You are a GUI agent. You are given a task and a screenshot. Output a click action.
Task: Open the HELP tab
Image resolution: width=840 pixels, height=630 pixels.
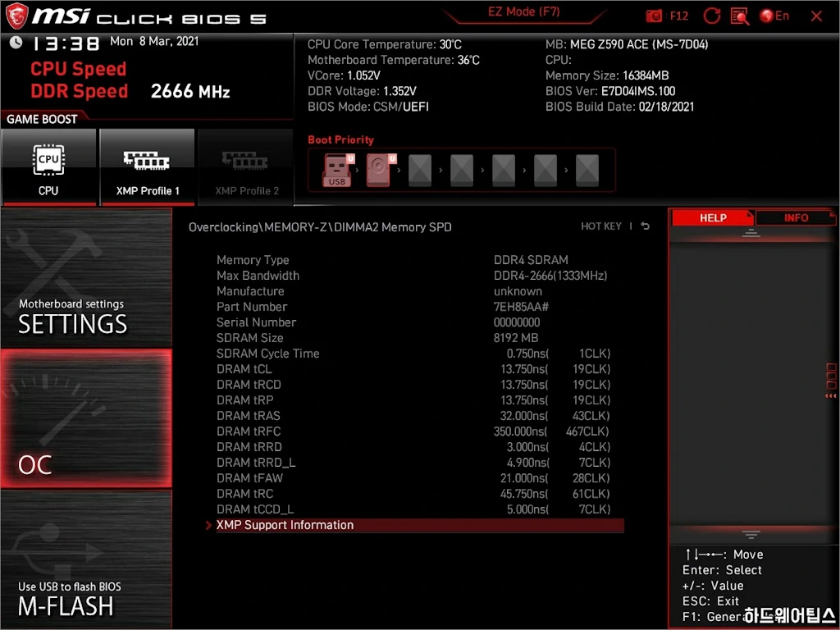point(712,217)
